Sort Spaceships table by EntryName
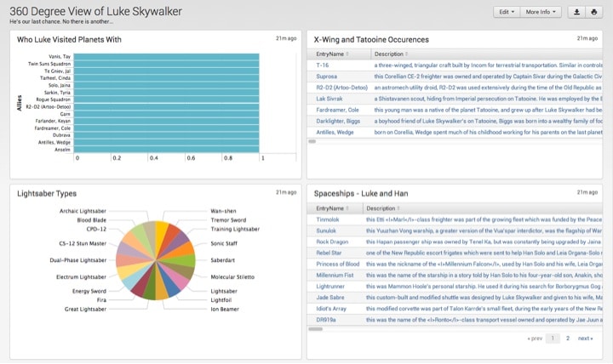 [332, 208]
